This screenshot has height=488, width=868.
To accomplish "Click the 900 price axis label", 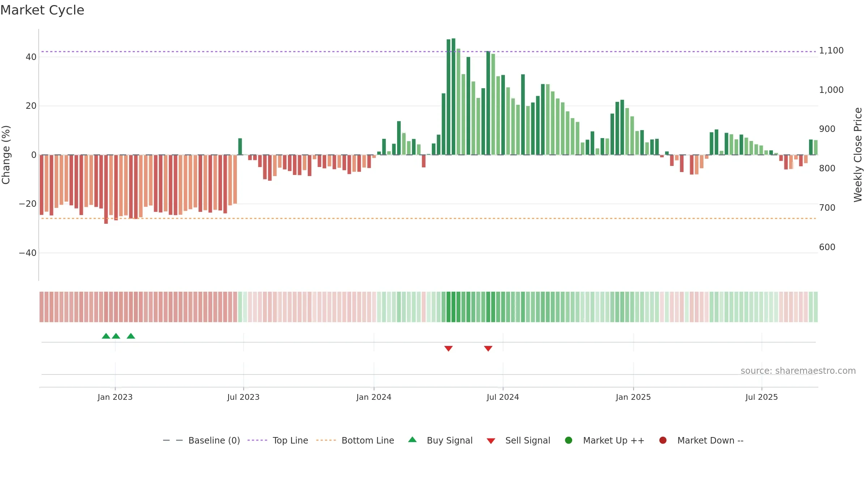I will tap(827, 129).
